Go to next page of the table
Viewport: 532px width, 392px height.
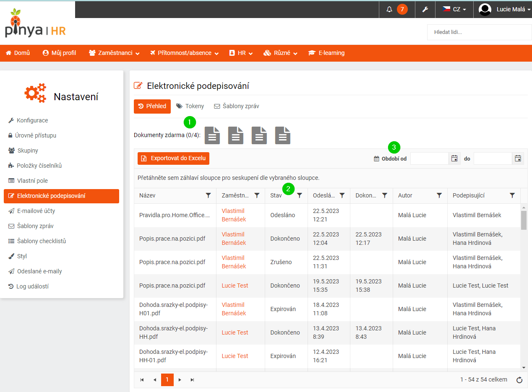[x=180, y=380]
